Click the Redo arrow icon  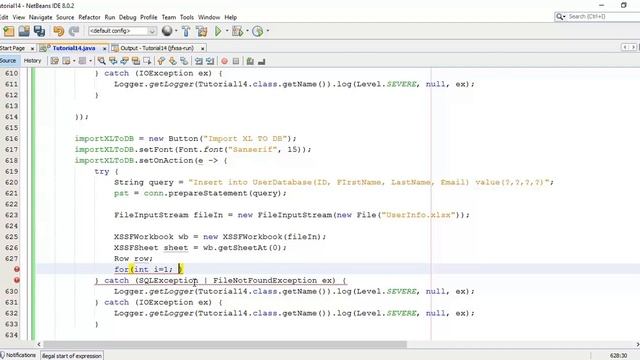(74, 31)
